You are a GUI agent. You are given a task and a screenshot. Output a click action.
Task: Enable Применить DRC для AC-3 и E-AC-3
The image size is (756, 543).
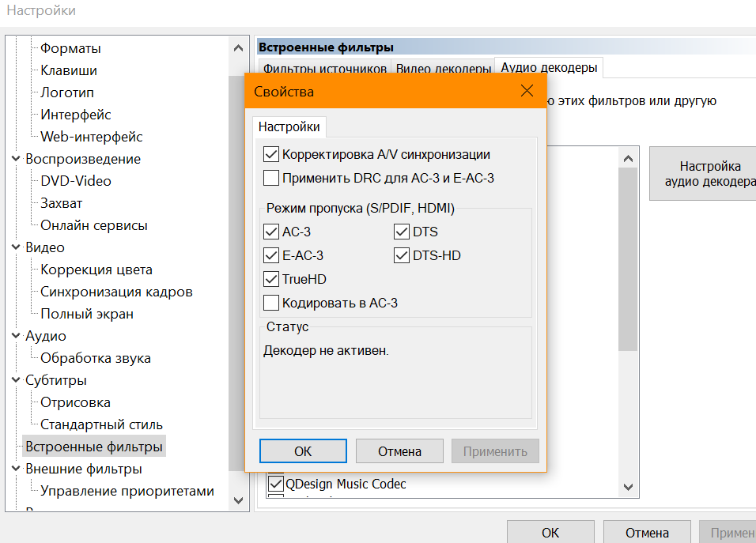[271, 178]
